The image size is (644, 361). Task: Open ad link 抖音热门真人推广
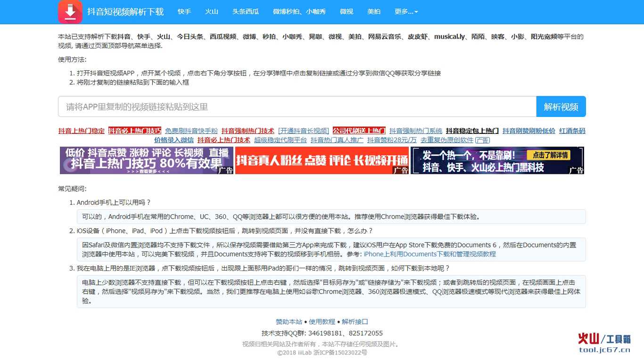[337, 140]
